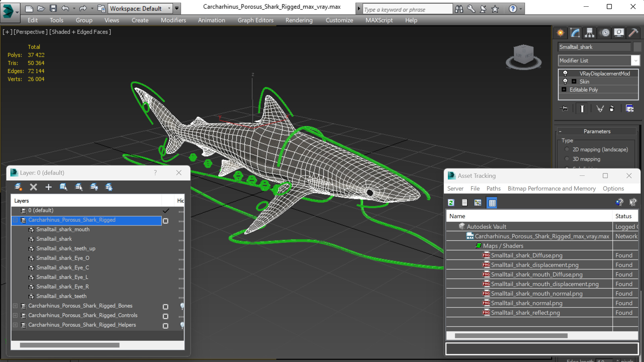Click the [Shaded + Edged Faces] label

[80, 32]
